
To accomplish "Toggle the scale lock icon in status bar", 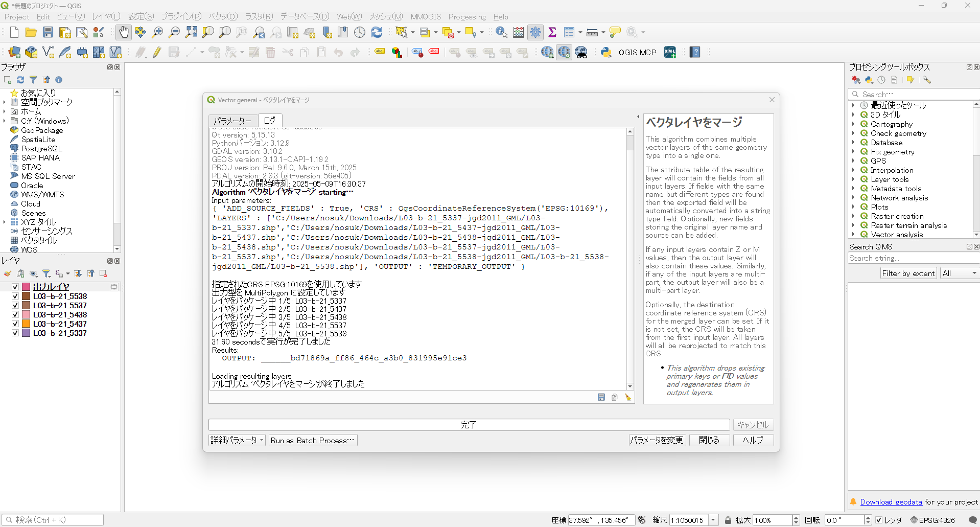I will point(728,520).
